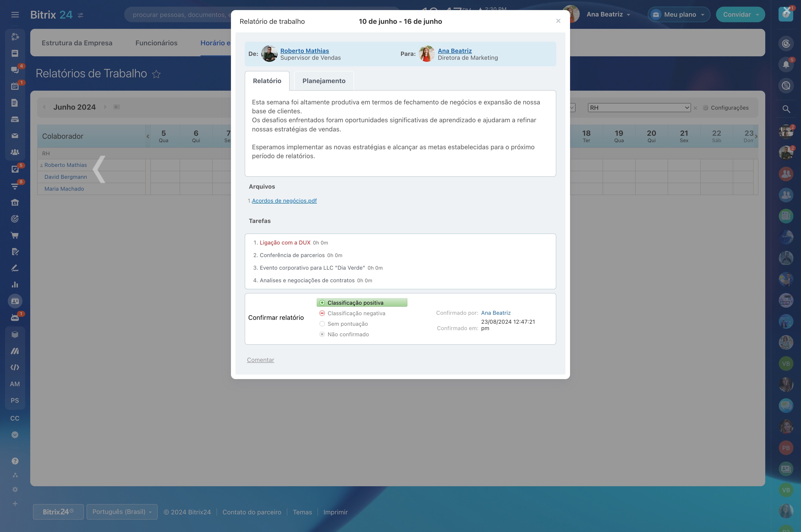Open the RH department dropdown
This screenshot has width=801, height=532.
click(x=639, y=108)
